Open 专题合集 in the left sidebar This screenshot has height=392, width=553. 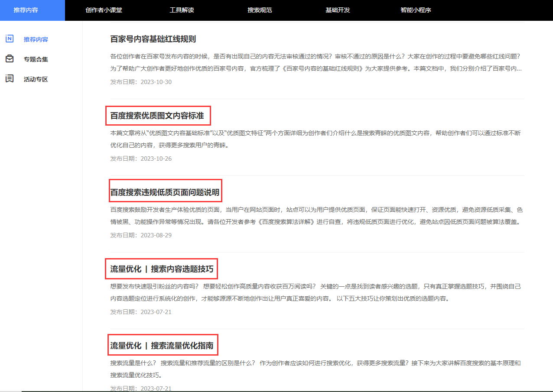(x=36, y=59)
